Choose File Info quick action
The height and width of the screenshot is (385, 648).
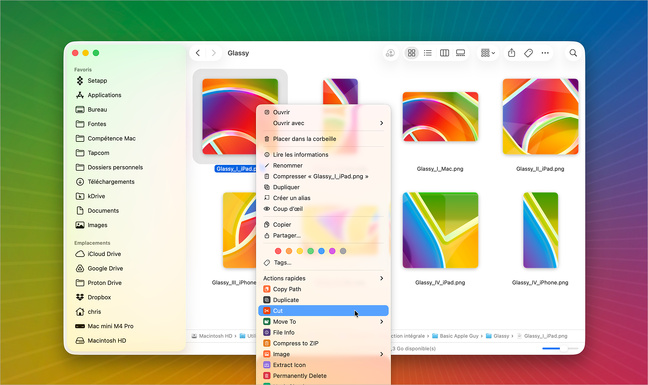(323, 333)
